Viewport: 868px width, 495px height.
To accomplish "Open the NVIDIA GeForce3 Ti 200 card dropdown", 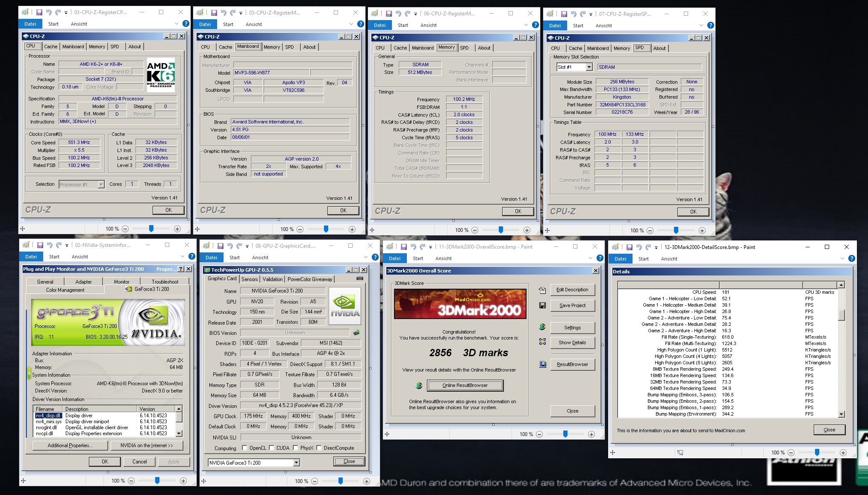I will 296,463.
